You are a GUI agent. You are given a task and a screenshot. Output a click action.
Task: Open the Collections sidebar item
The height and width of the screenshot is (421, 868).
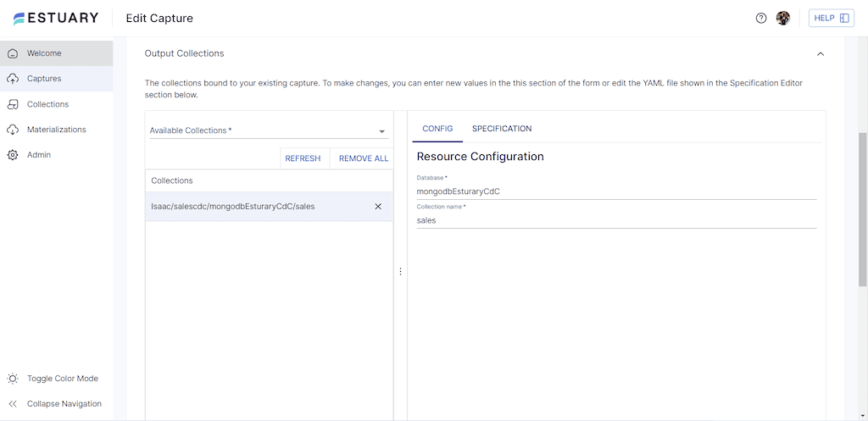coord(57,104)
